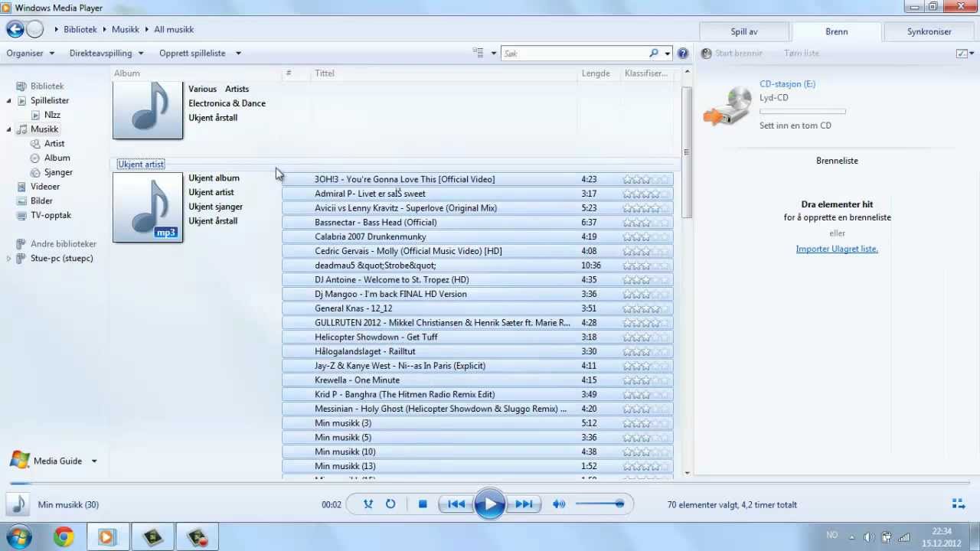Switch to Synkroniser tab
The width and height of the screenshot is (980, 551).
coord(929,31)
